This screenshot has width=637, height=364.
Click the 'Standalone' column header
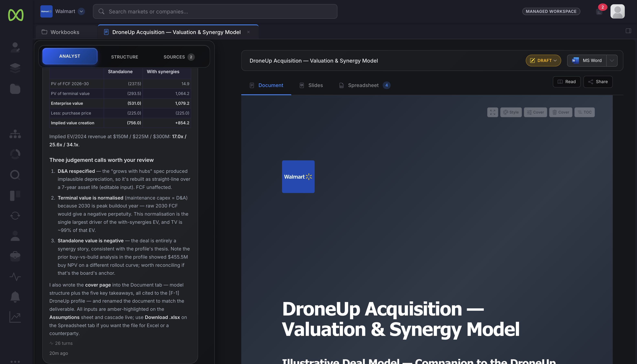[x=120, y=72]
